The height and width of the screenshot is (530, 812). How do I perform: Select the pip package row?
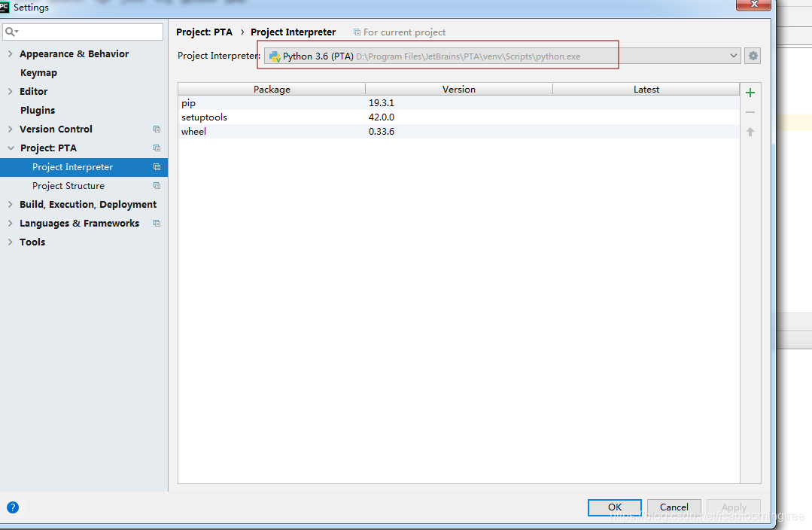click(x=459, y=103)
